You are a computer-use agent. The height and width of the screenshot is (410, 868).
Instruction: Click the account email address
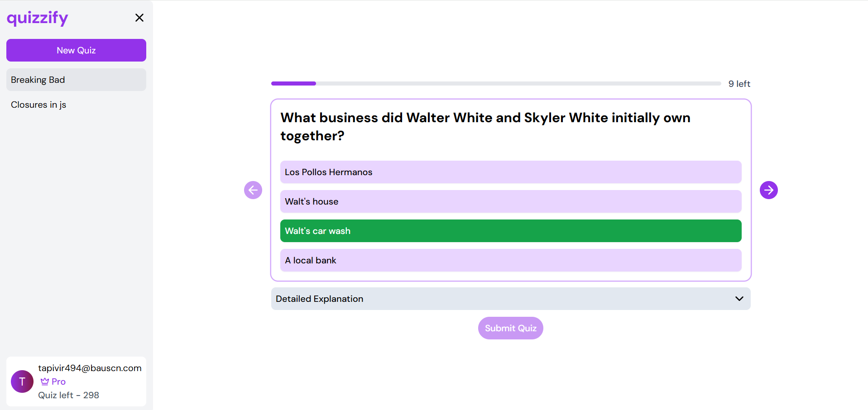pyautogui.click(x=90, y=368)
